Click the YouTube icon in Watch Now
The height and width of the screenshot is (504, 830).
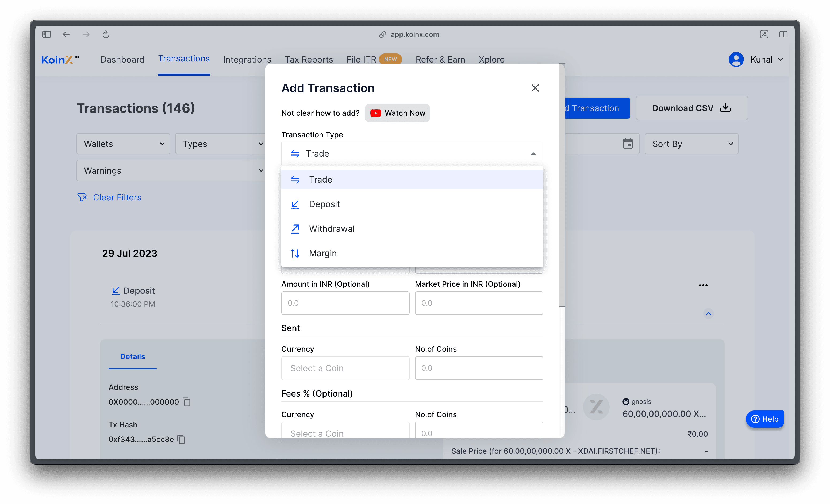(x=375, y=113)
